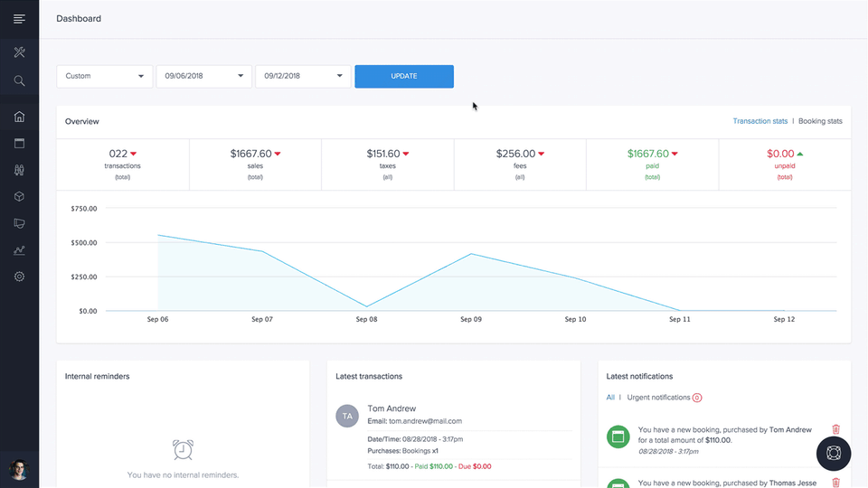Click the Sep 06 point on chart
Image resolution: width=868 pixels, height=488 pixels.
[158, 235]
